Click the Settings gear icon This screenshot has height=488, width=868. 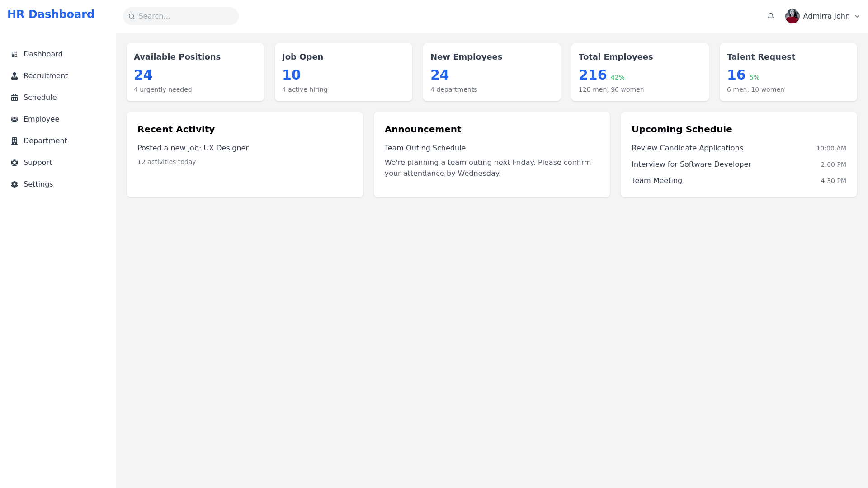pyautogui.click(x=14, y=184)
